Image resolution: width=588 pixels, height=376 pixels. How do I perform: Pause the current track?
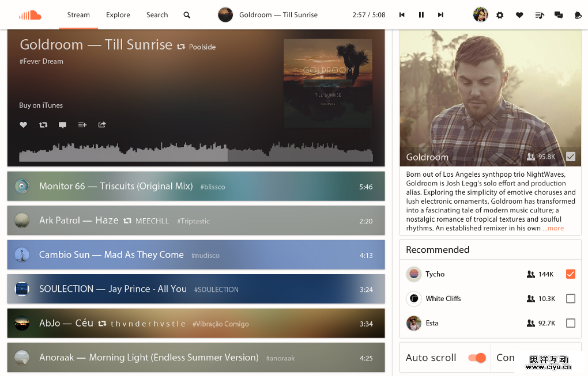point(421,15)
